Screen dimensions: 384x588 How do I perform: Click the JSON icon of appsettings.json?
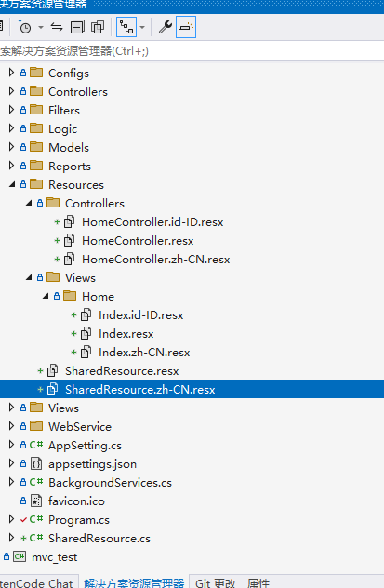[36, 464]
